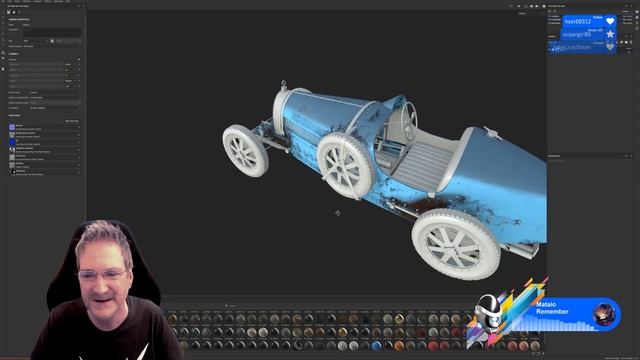Click into the Description text field
640x360 pixels.
tap(52, 32)
